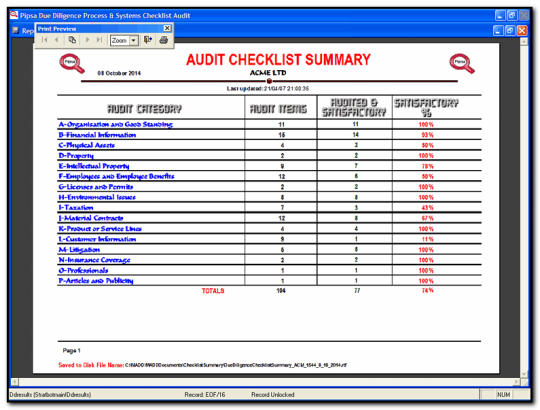
Task: Minimize the inner report window
Action: 499,30
